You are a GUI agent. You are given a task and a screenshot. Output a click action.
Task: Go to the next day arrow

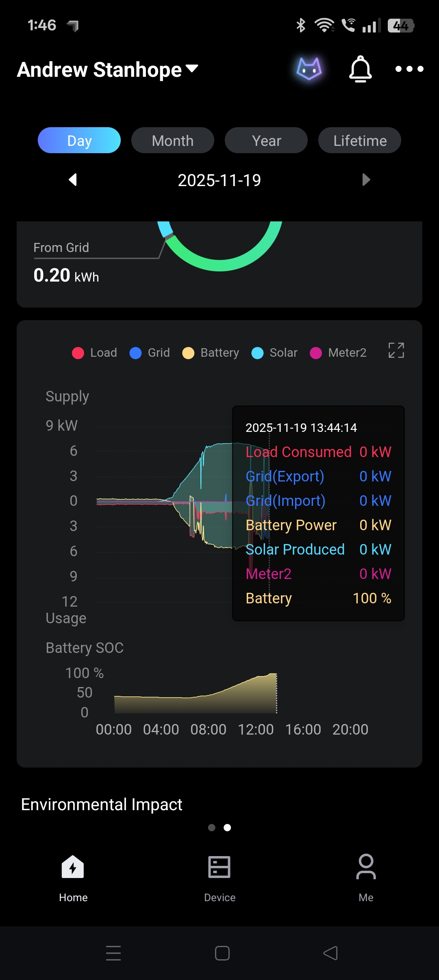(366, 180)
